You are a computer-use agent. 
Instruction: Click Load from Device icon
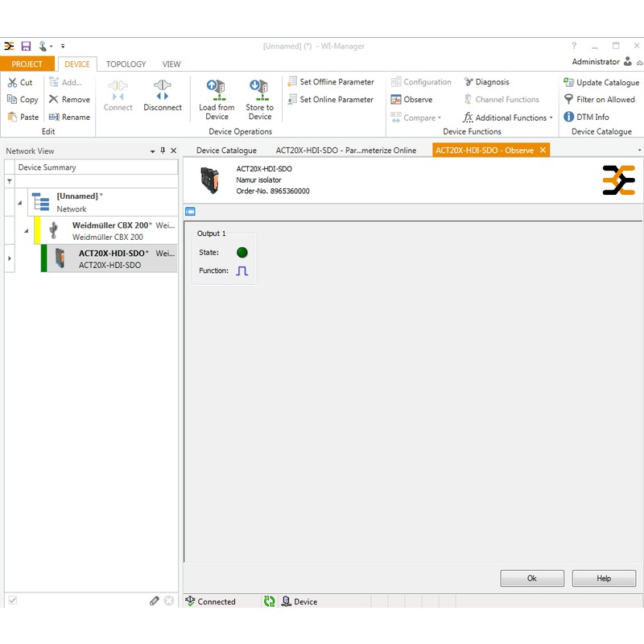217,90
